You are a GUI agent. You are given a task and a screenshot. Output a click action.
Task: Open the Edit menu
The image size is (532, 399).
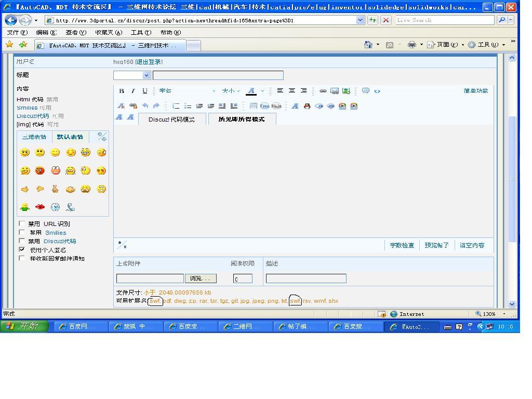point(46,33)
